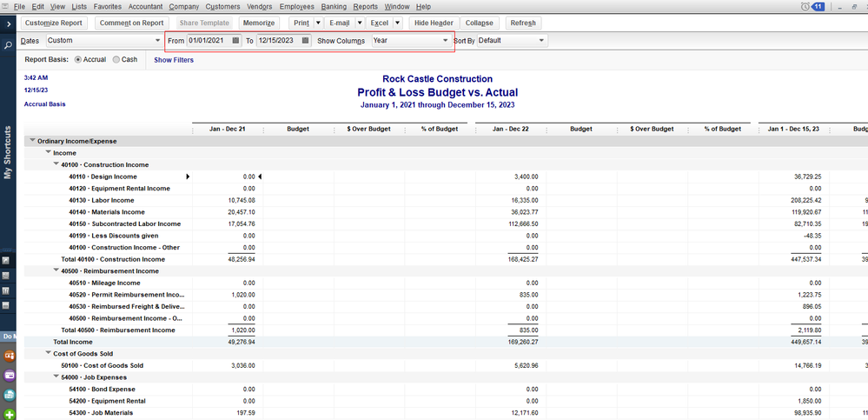The height and width of the screenshot is (420, 868).
Task: Collapse 40100 Construction Income group
Action: click(56, 164)
